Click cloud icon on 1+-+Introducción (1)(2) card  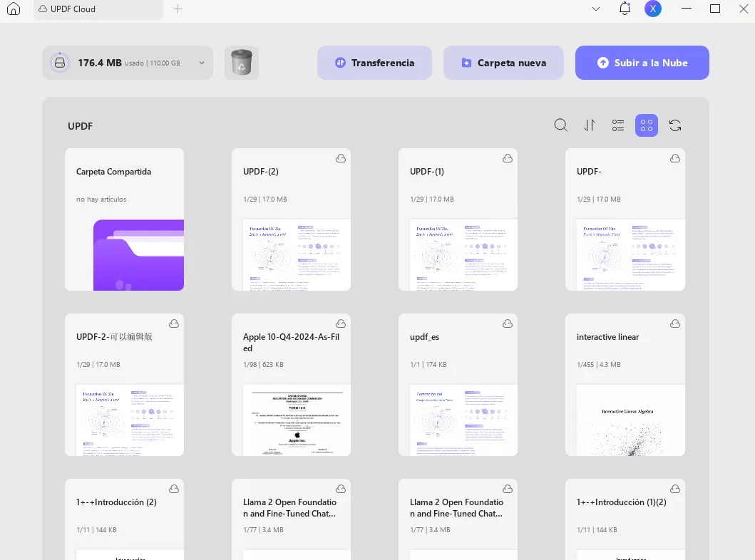675,489
